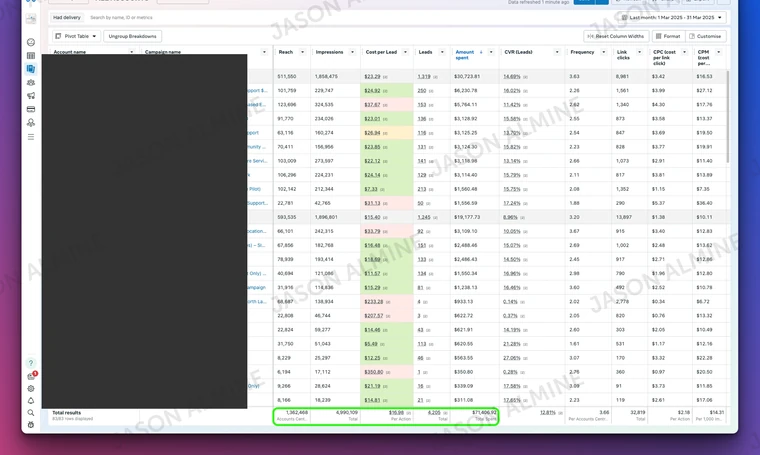The height and width of the screenshot is (455, 760).
Task: Open the Billing credit card icon
Action: [x=31, y=109]
